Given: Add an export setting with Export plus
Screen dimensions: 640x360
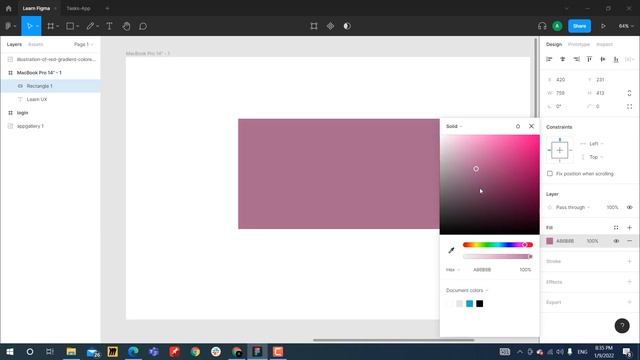Looking at the screenshot, I should point(629,302).
